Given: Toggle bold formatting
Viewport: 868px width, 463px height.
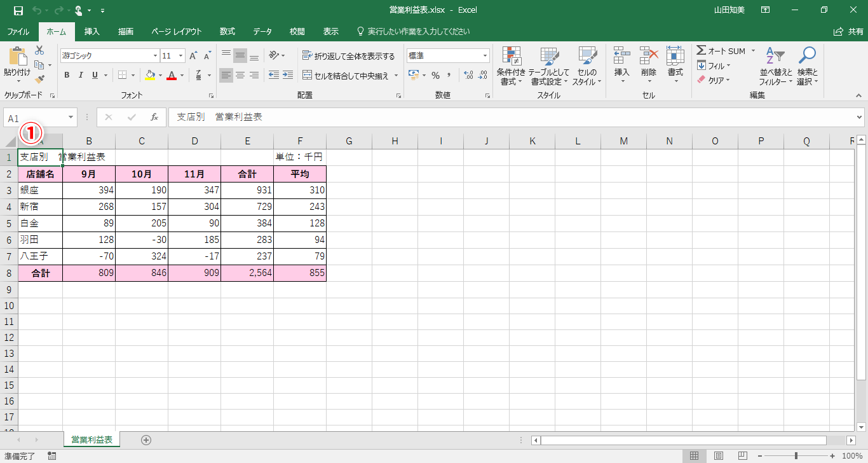Looking at the screenshot, I should point(67,75).
